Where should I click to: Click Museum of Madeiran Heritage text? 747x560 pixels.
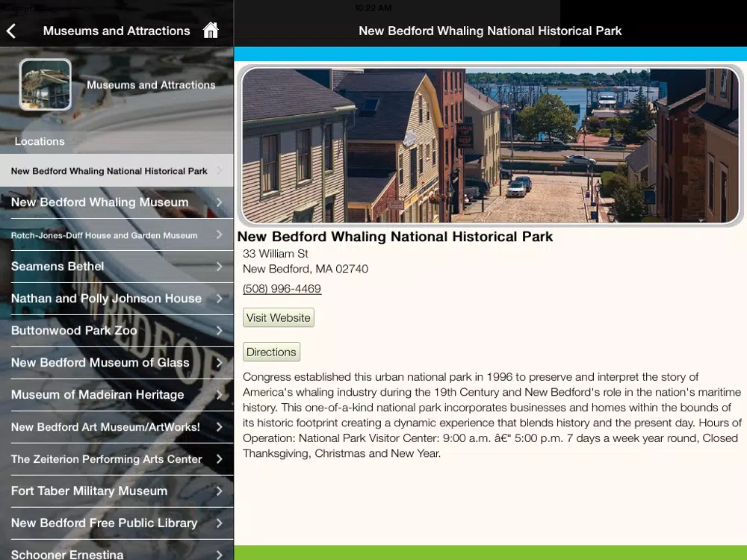tap(98, 395)
